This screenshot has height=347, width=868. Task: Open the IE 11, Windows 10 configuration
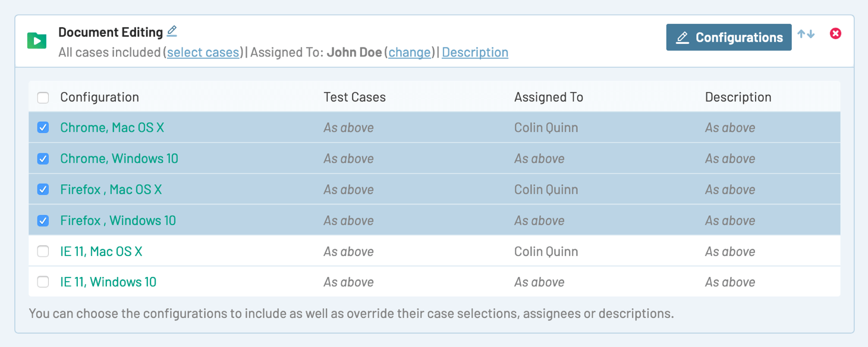[108, 282]
